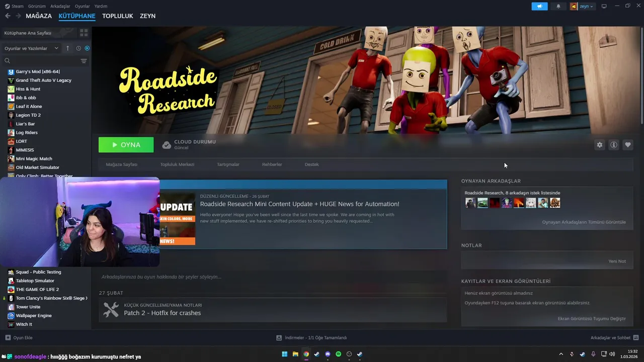
Task: Open advanced library filter icon
Action: click(x=84, y=61)
